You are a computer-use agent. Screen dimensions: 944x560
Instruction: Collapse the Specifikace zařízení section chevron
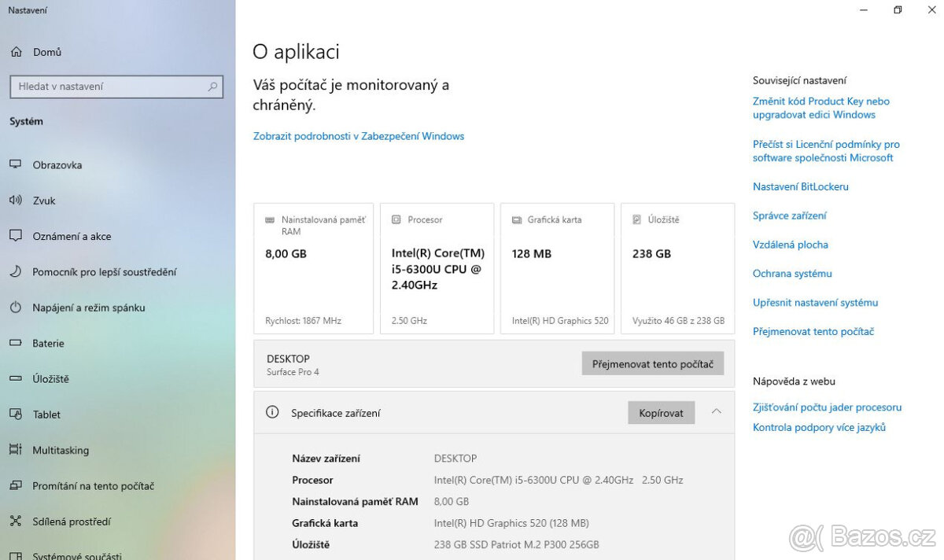point(716,411)
